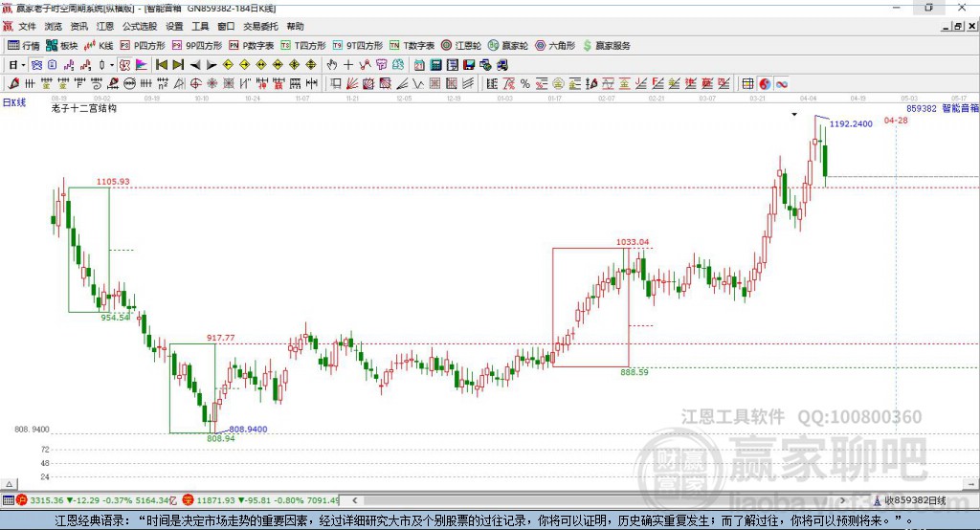Image resolution: width=980 pixels, height=530 pixels.
Task: Open the 行情 quotes view
Action: (x=23, y=46)
